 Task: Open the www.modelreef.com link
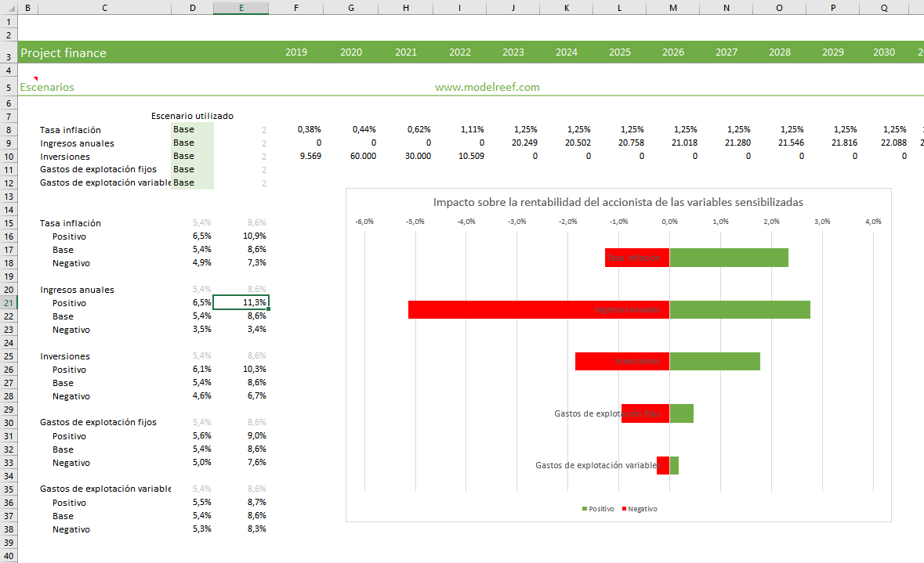pos(487,87)
